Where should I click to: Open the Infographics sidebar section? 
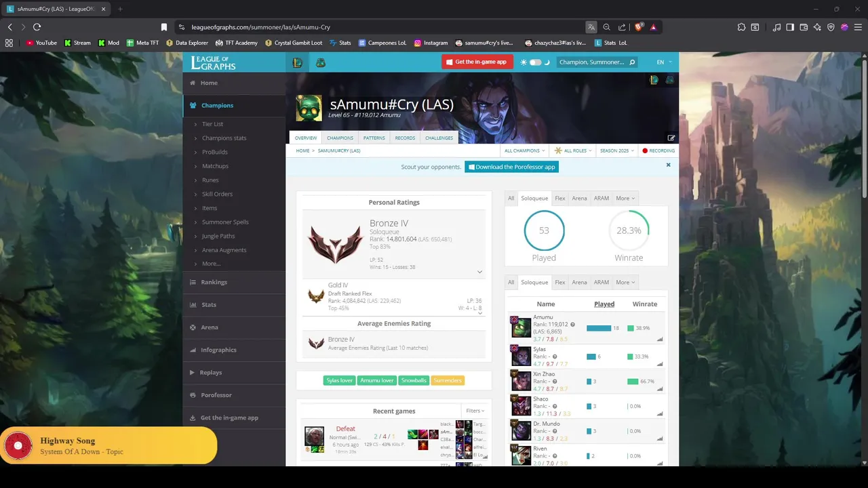(x=234, y=350)
